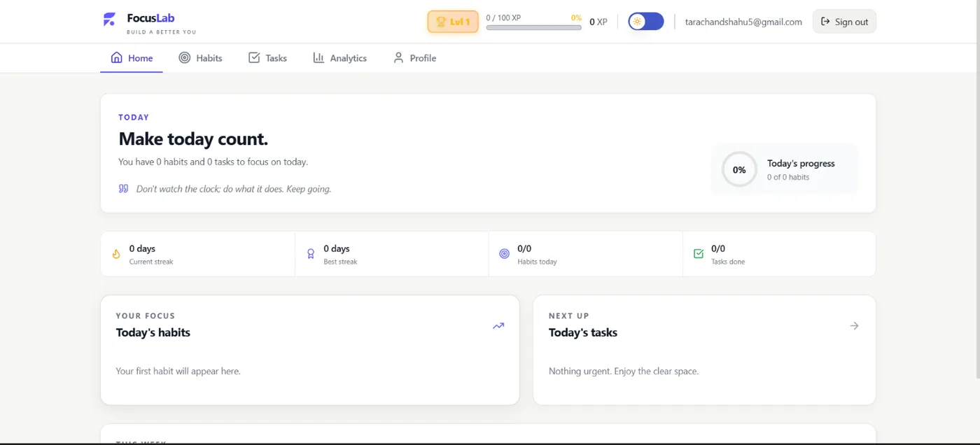Click the Habits target icon
Image resolution: width=980 pixels, height=445 pixels.
point(185,58)
